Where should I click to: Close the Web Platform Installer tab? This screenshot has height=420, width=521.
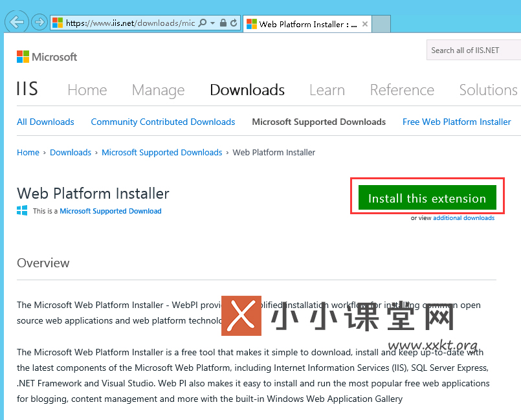pyautogui.click(x=365, y=24)
